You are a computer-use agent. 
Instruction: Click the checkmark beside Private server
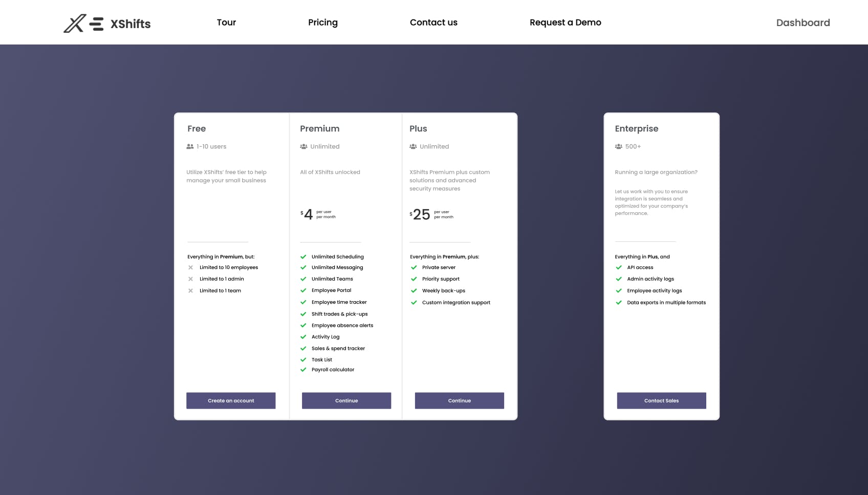pyautogui.click(x=414, y=267)
